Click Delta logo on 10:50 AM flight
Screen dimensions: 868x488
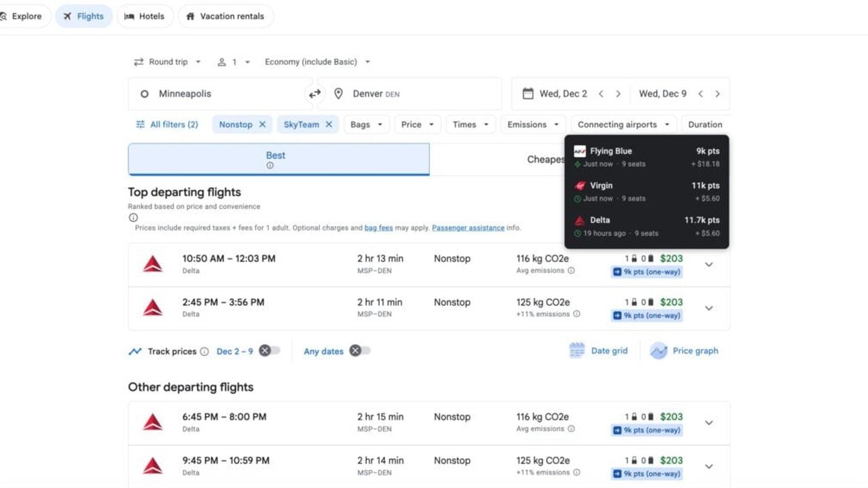coord(152,264)
